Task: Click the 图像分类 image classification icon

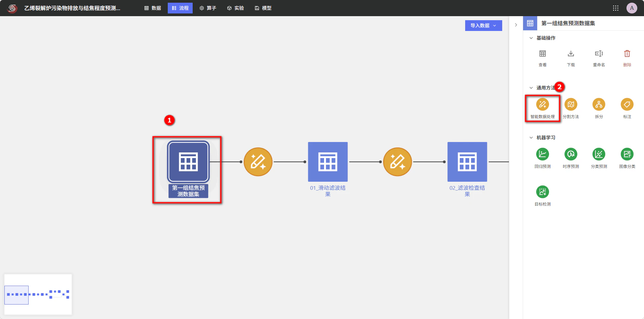Action: (627, 154)
